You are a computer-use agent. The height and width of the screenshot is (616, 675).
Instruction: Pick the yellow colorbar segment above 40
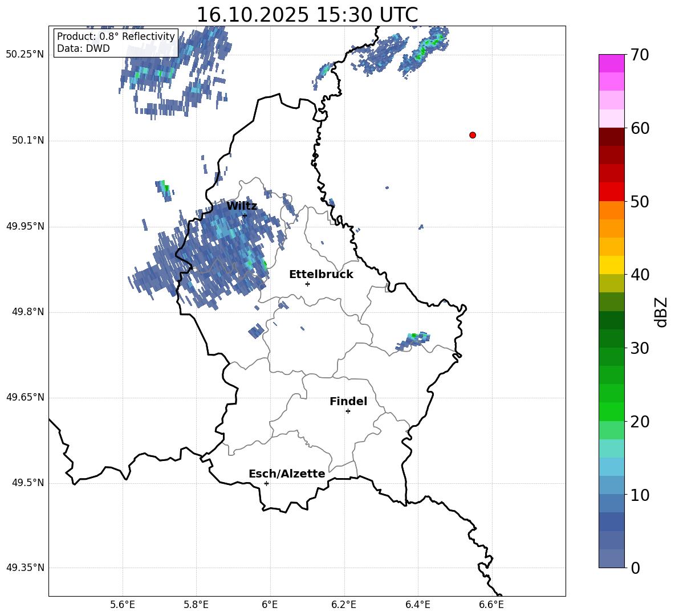pyautogui.click(x=611, y=265)
